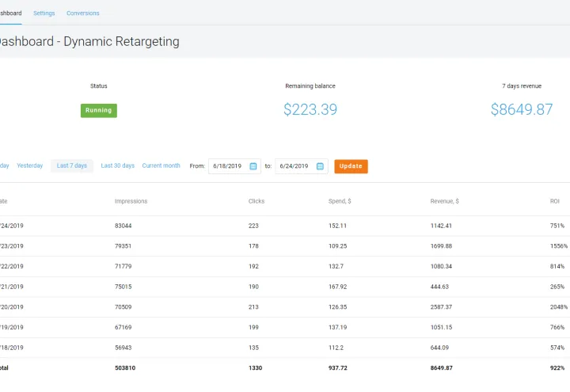Choose the Current month filter
The image size is (570, 392).
[161, 166]
